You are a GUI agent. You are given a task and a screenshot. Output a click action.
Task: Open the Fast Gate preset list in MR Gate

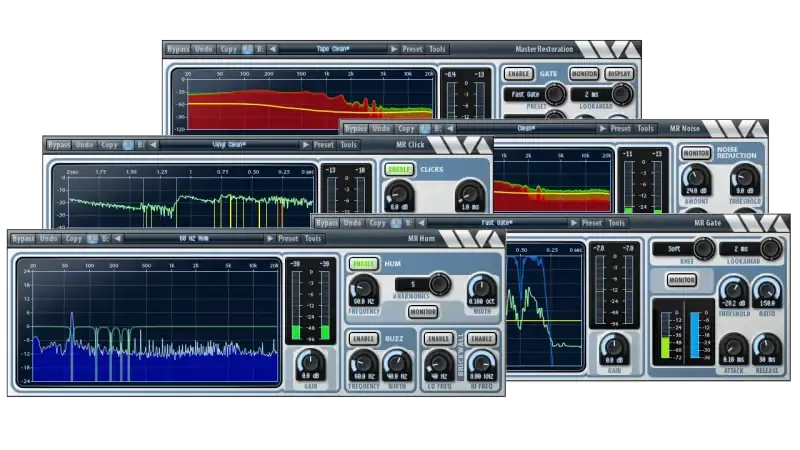(x=497, y=223)
